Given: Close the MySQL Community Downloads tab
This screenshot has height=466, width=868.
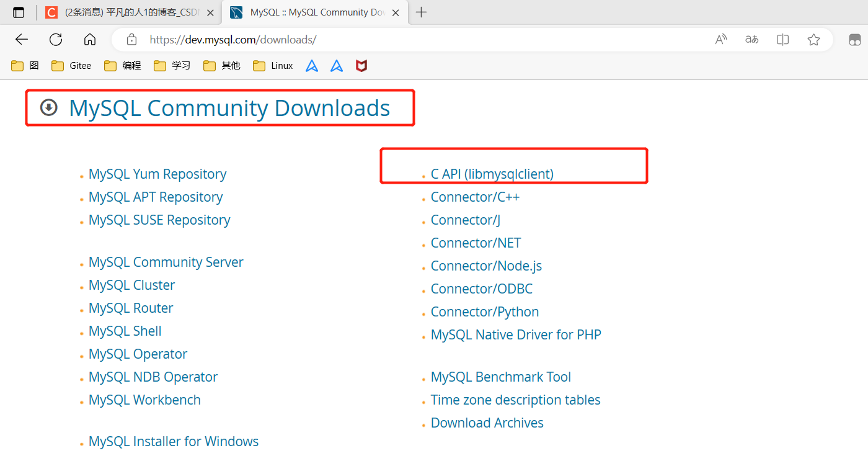Looking at the screenshot, I should pos(396,12).
